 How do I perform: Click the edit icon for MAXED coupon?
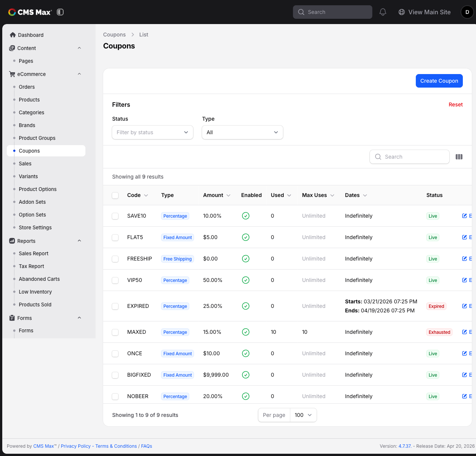(x=464, y=332)
